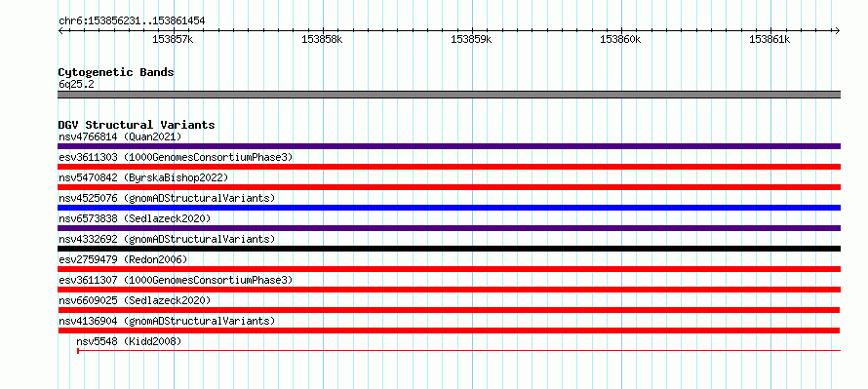Select the blue bar under nsv4525076
The image size is (868, 389).
[449, 208]
